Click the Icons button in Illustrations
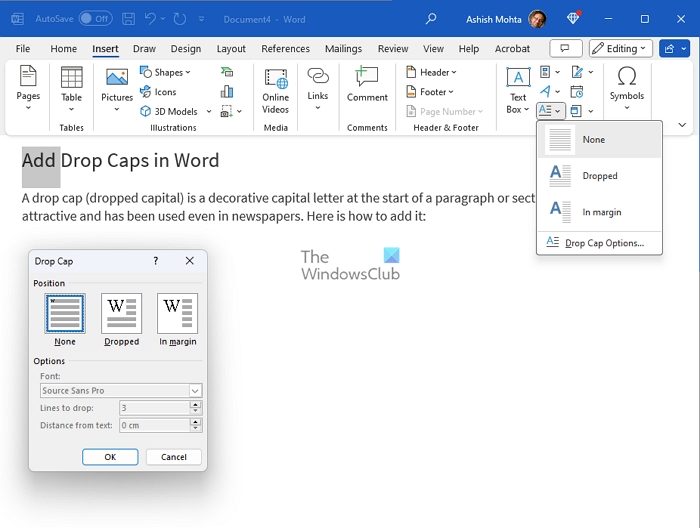This screenshot has height=528, width=700. 158,92
